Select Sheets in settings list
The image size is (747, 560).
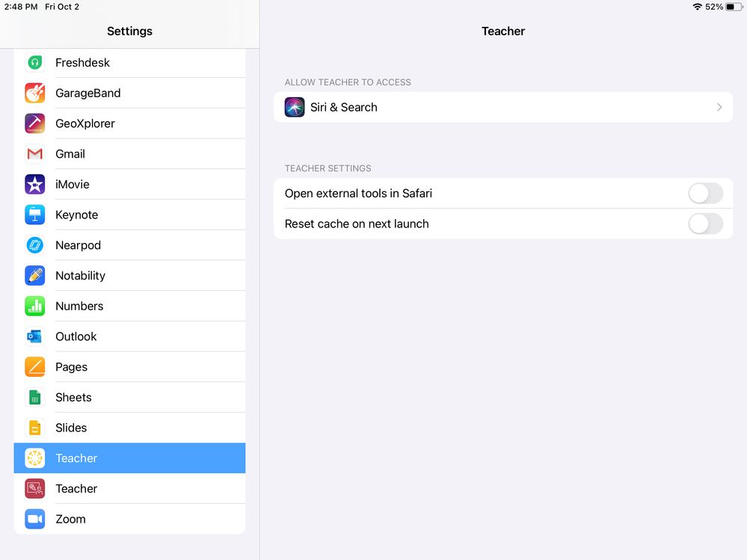click(129, 397)
